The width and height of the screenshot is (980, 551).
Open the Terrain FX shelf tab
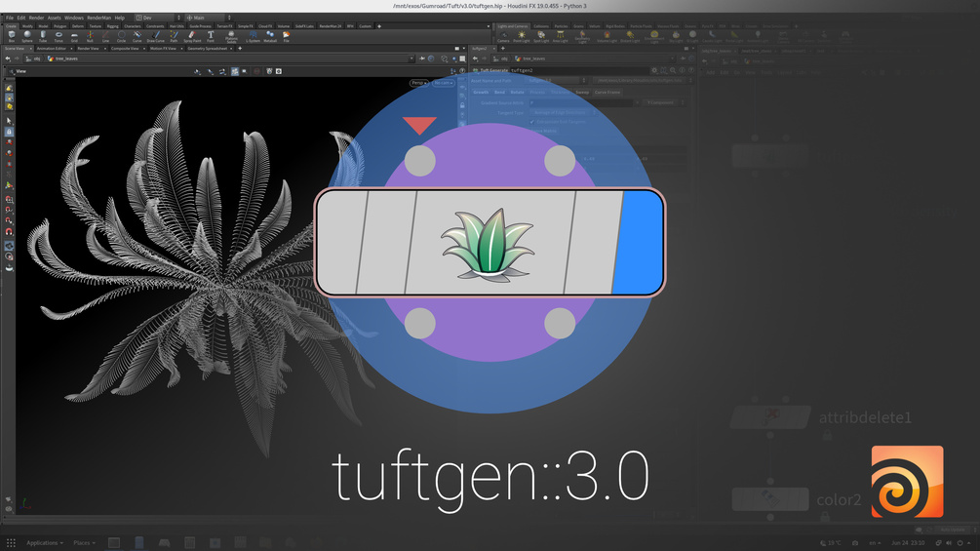(x=224, y=26)
